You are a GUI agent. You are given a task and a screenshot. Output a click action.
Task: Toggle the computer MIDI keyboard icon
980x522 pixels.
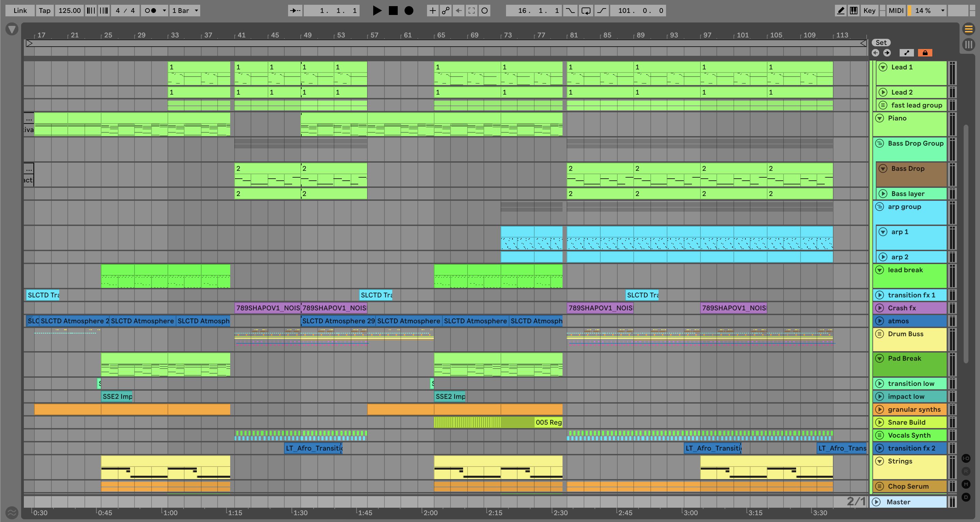854,11
